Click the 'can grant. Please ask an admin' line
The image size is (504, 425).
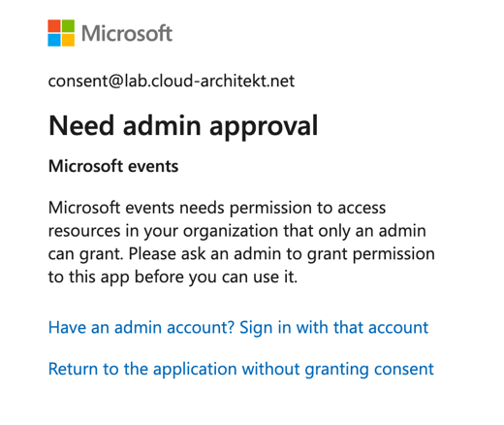pos(241,254)
